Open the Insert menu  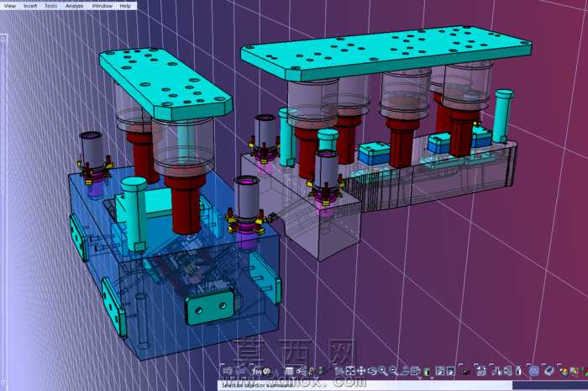coord(30,6)
